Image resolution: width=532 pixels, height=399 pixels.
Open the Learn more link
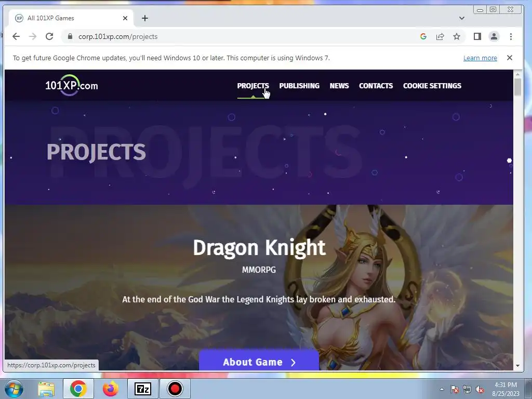coord(480,58)
